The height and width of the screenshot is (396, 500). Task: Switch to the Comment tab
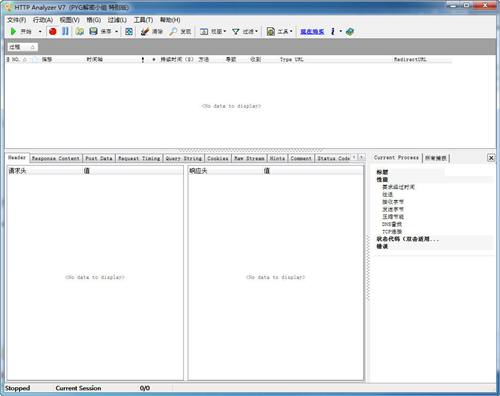pyautogui.click(x=301, y=158)
